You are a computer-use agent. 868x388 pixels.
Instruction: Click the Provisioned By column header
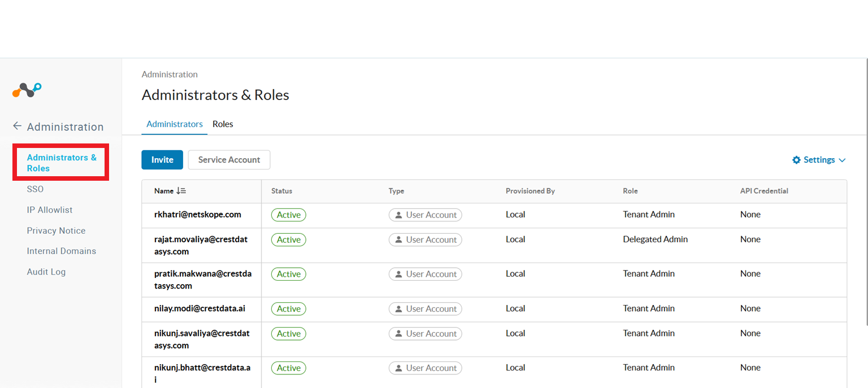click(530, 191)
